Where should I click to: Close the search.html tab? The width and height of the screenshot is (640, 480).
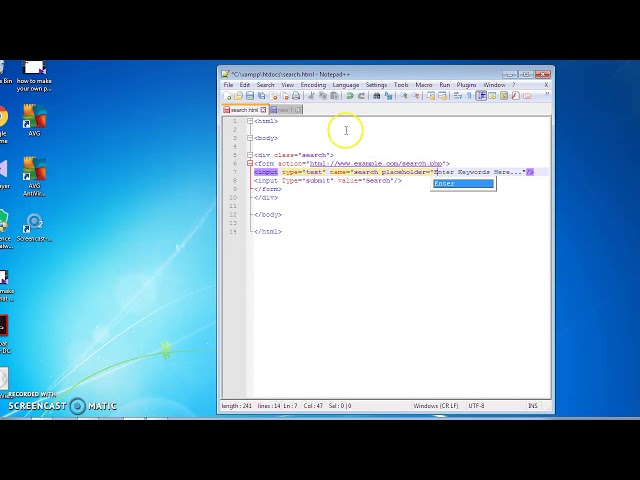point(263,110)
